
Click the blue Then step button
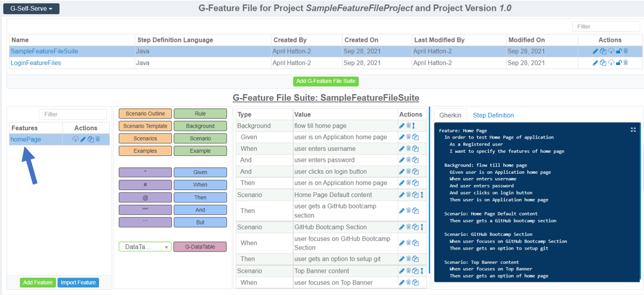pos(201,198)
